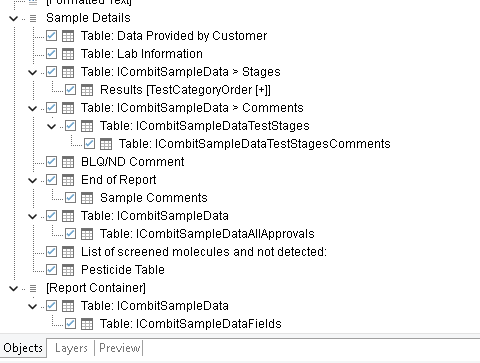Image resolution: width=480 pixels, height=363 pixels.
Task: Open the Preview tab
Action: (x=119, y=348)
